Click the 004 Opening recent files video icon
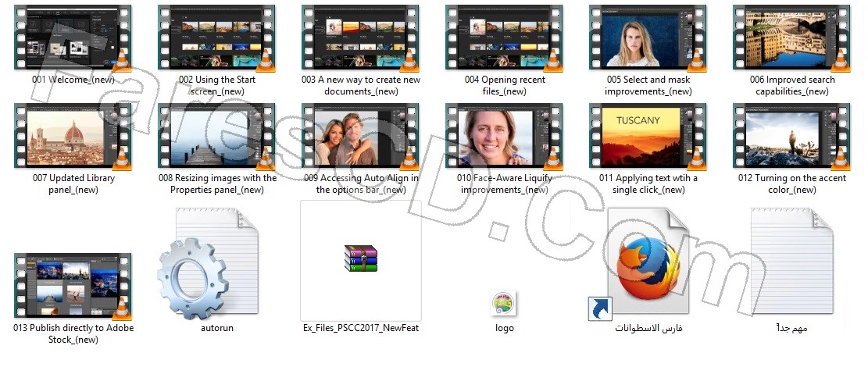Viewport: 868px width, 374px height. [504, 37]
